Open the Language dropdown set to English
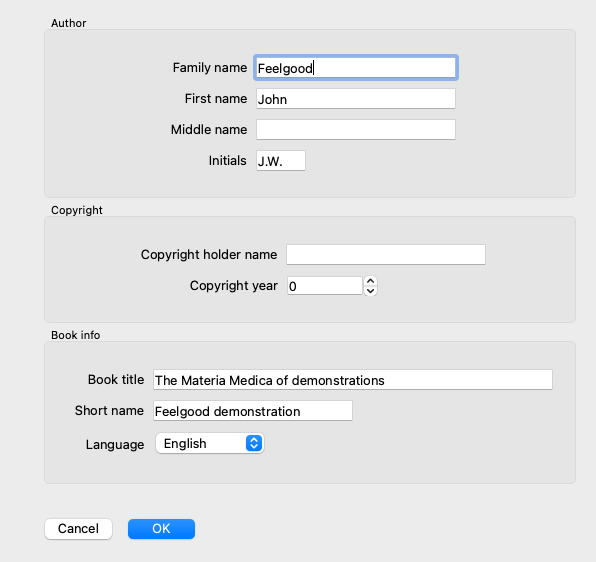The height and width of the screenshot is (562, 596). coord(210,443)
